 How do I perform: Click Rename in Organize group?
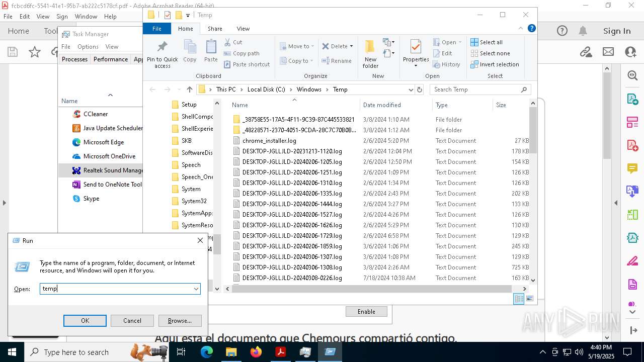click(337, 61)
